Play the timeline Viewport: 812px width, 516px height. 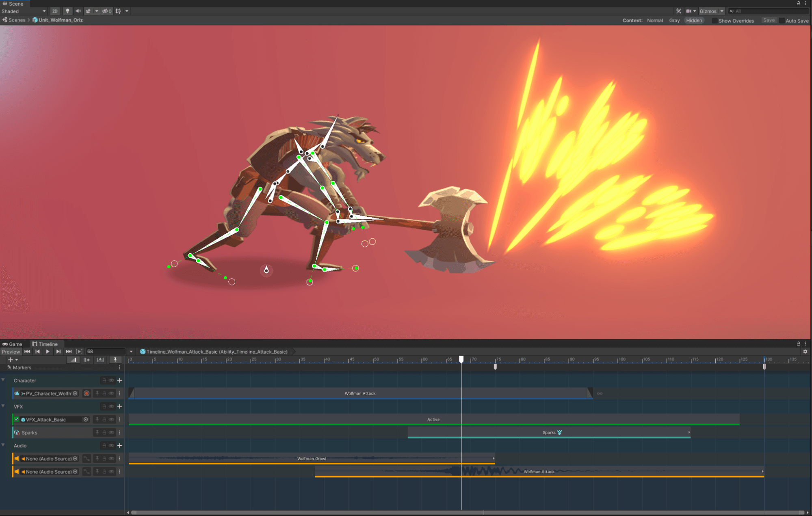48,352
